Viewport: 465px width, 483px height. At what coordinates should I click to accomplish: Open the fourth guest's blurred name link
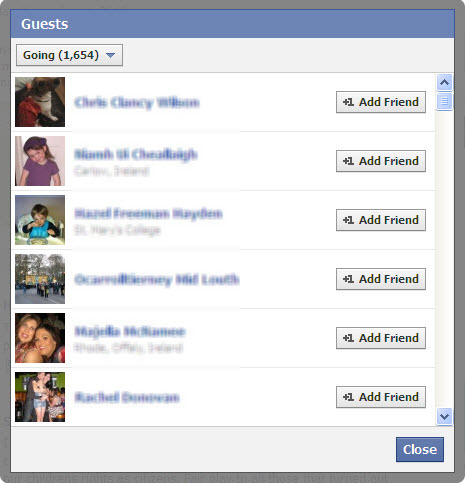[157, 279]
